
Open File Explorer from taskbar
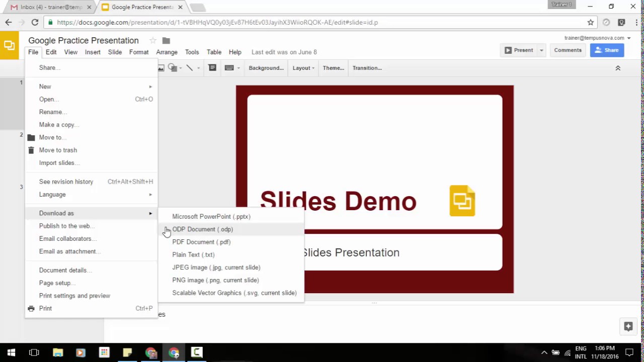58,352
